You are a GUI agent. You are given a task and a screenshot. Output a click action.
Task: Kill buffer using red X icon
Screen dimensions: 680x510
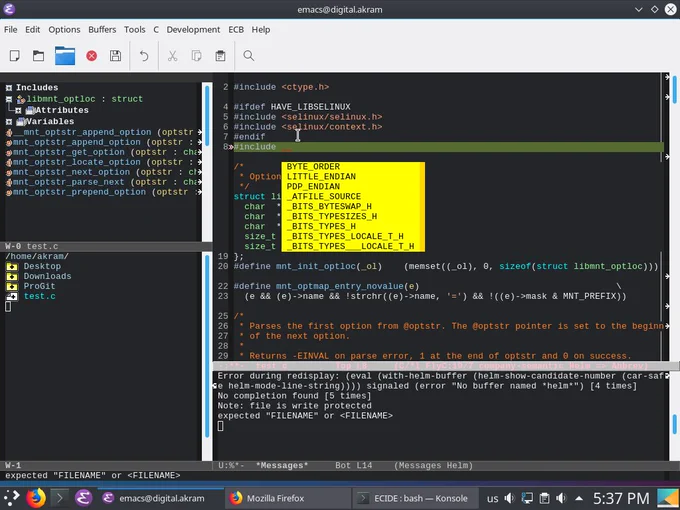pyautogui.click(x=92, y=56)
